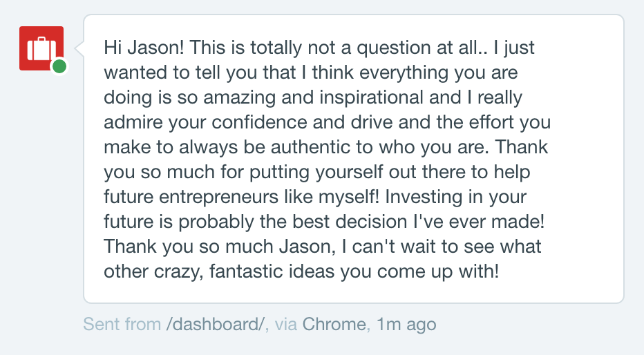Click the 1m ago timestamp
The width and height of the screenshot is (644, 355).
[406, 325]
